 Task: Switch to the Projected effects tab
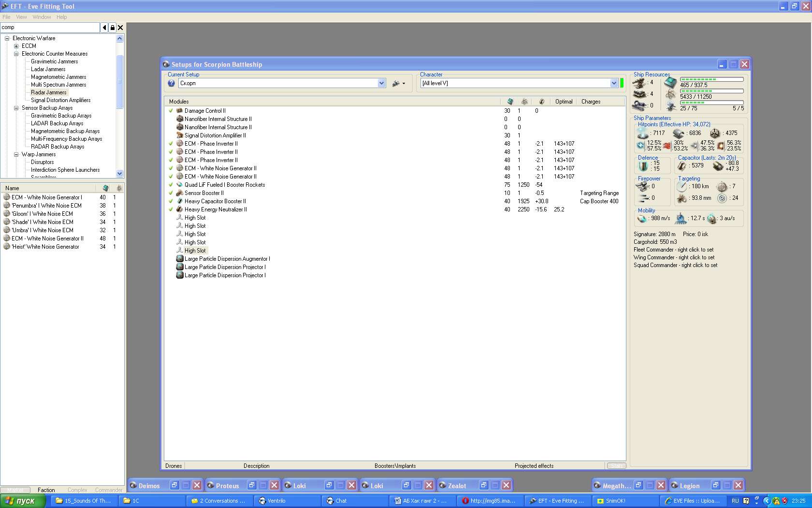click(534, 466)
